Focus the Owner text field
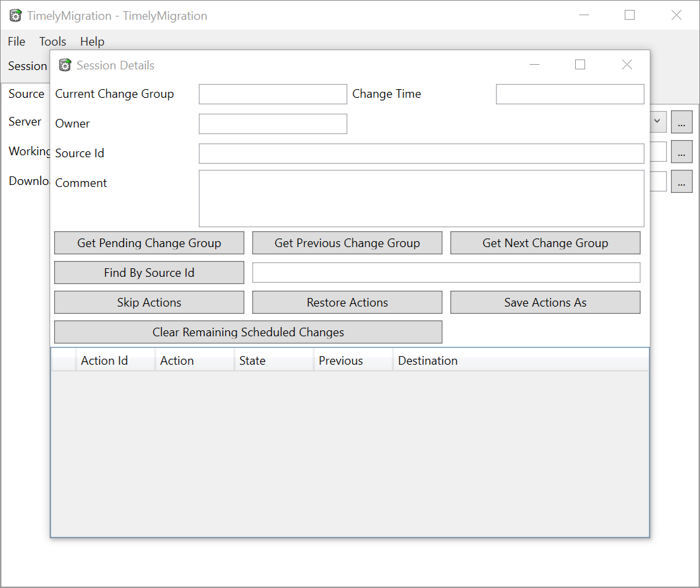Image resolution: width=700 pixels, height=588 pixels. (273, 124)
